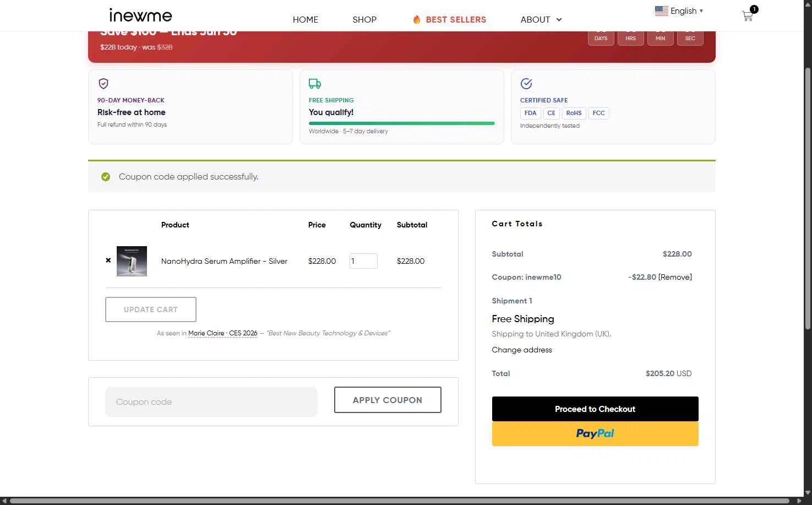Click the FCC certification badge
812x505 pixels.
point(599,113)
